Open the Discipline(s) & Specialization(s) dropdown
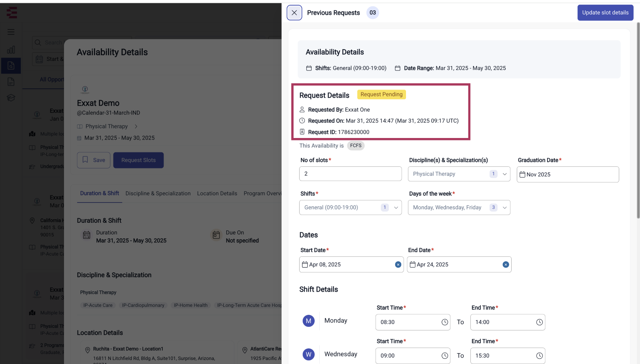Viewport: 640px width, 364px height. pos(459,174)
